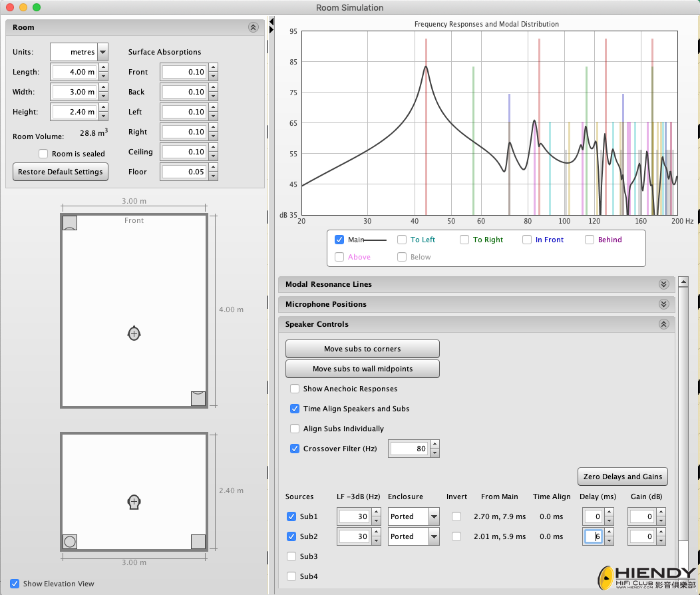Viewport: 700px width, 595px height.
Task: Click the Crossover Filter frequency field
Action: pyautogui.click(x=409, y=449)
